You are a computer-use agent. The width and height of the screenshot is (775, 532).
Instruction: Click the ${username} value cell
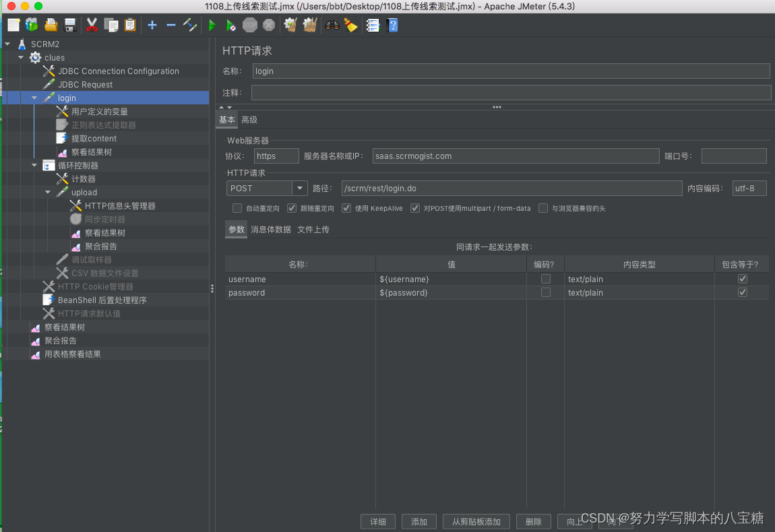click(451, 279)
